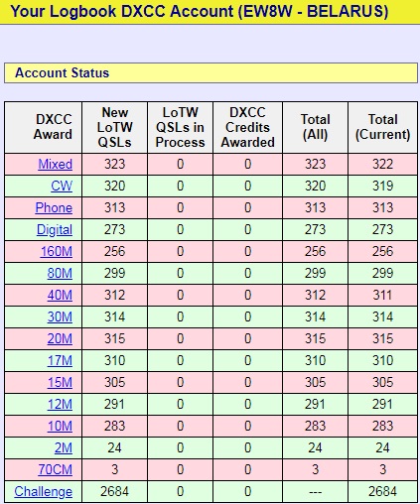
Task: Click the 17M Total (Current) value 310
Action: tap(382, 360)
